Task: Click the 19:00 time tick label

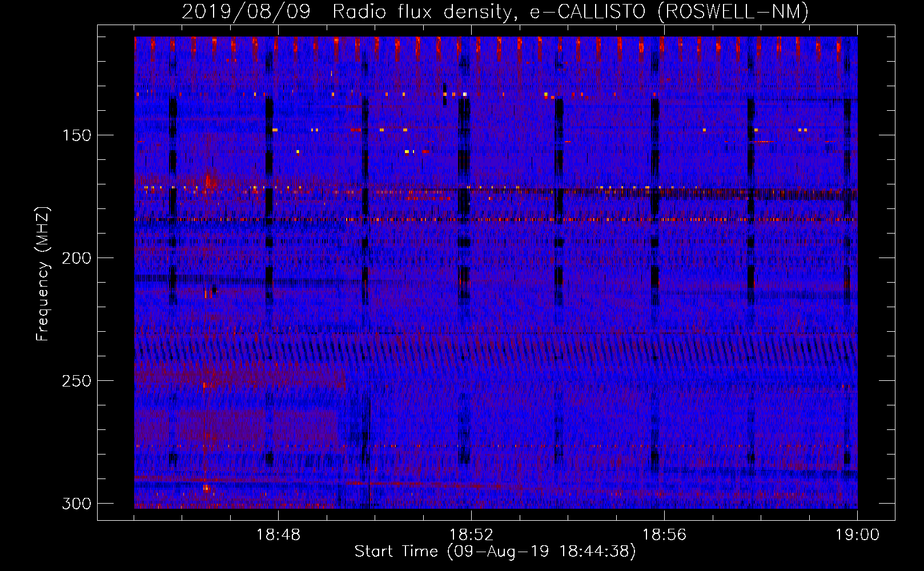Action: [x=857, y=535]
